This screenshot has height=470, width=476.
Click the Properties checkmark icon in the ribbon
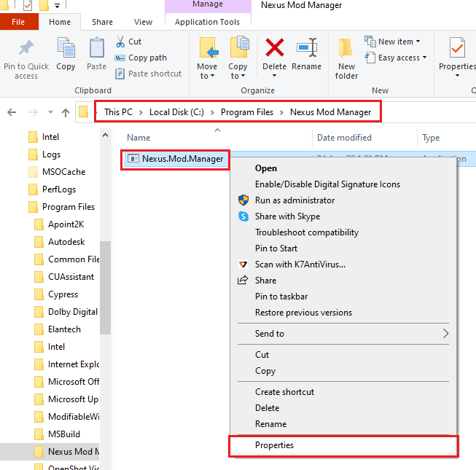pos(457,47)
